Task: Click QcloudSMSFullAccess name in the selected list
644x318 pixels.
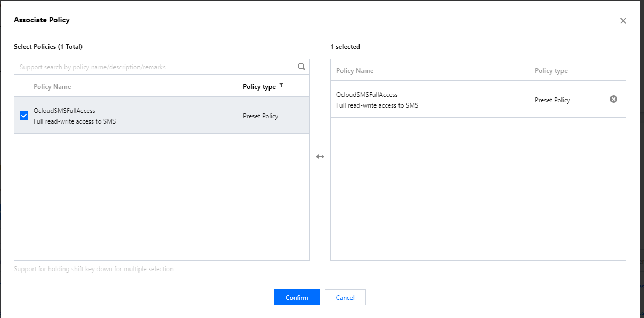Action: pos(367,95)
